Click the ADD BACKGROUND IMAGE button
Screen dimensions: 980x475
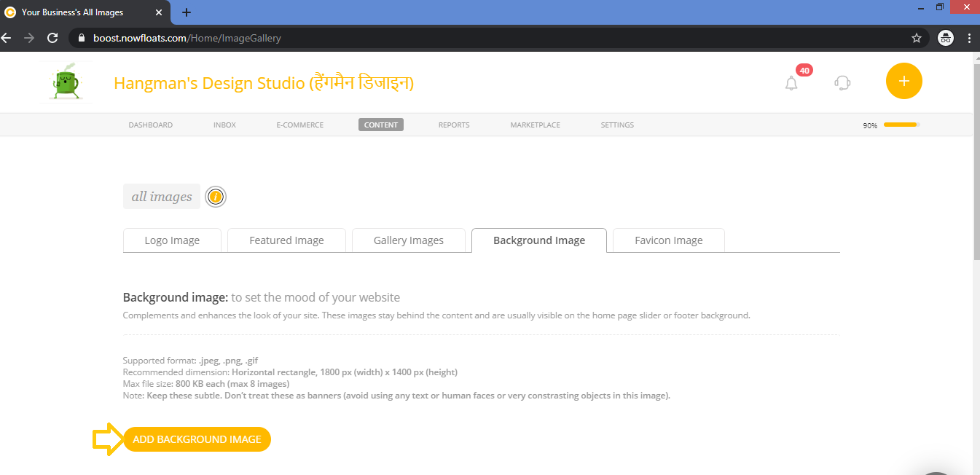point(196,439)
